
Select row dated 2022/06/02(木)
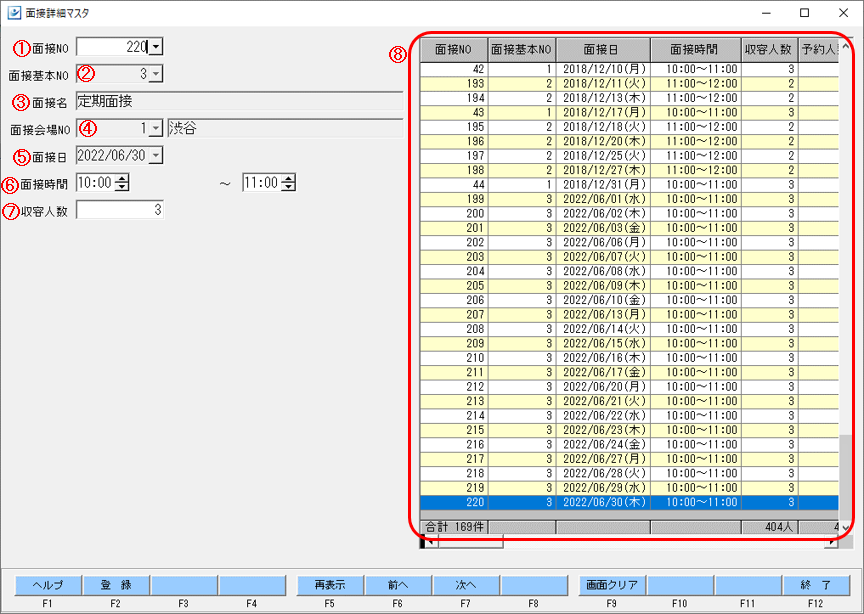[x=629, y=213]
